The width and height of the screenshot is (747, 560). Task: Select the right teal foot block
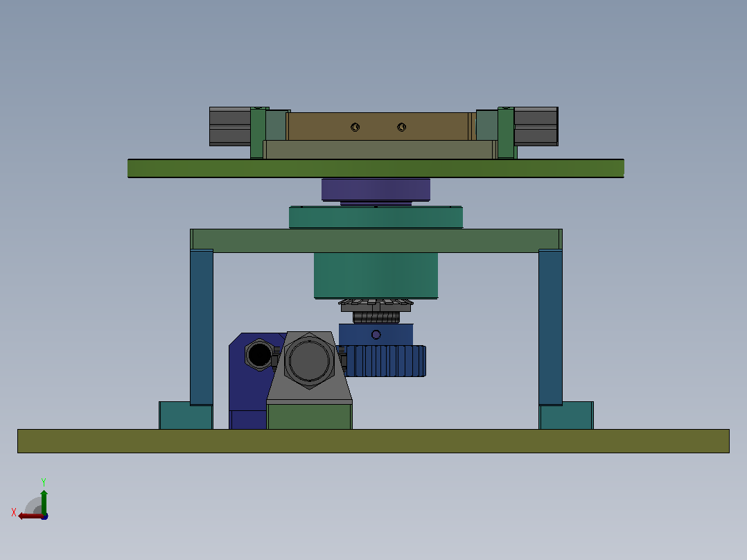(566, 416)
